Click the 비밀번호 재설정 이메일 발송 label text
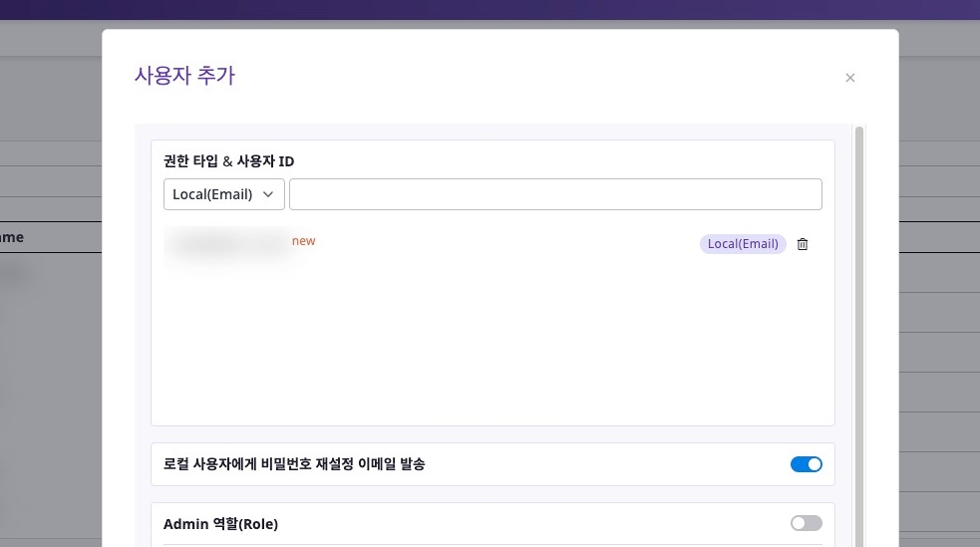Image resolution: width=980 pixels, height=547 pixels. point(294,464)
